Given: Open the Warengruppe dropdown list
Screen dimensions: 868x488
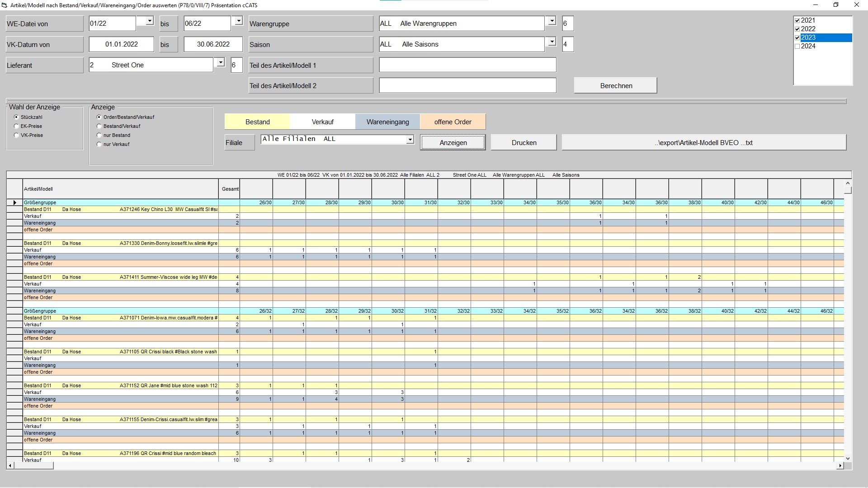Looking at the screenshot, I should (552, 20).
